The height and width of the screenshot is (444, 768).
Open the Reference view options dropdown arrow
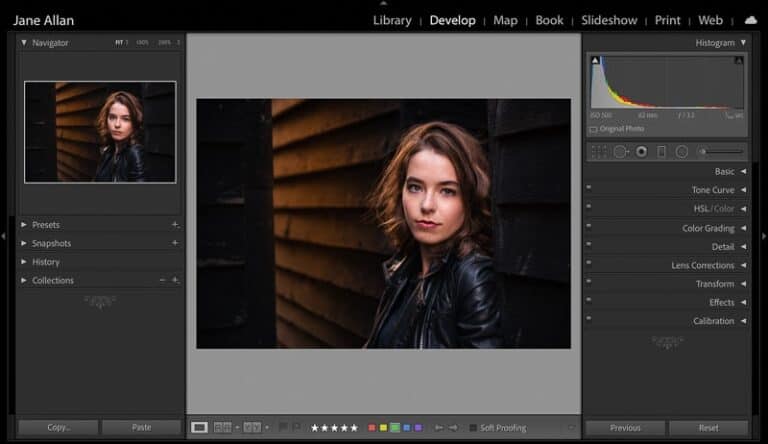click(x=237, y=428)
